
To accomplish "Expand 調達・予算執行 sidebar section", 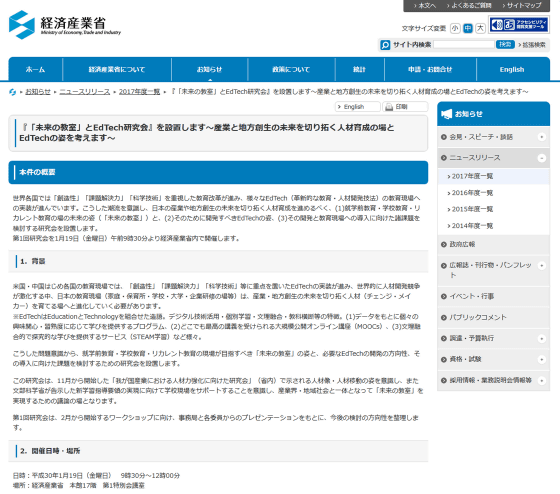I will (542, 338).
